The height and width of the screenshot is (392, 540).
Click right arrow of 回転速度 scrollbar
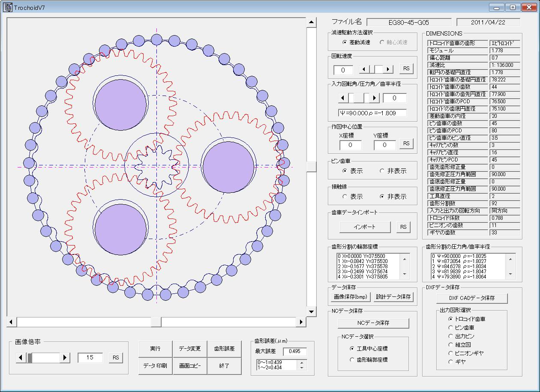(x=388, y=69)
